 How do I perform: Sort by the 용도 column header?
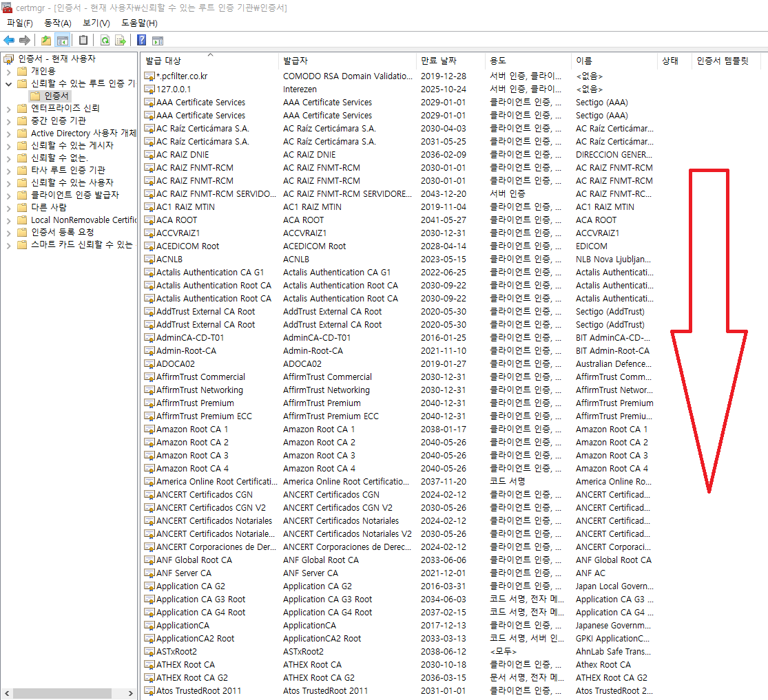(528, 61)
